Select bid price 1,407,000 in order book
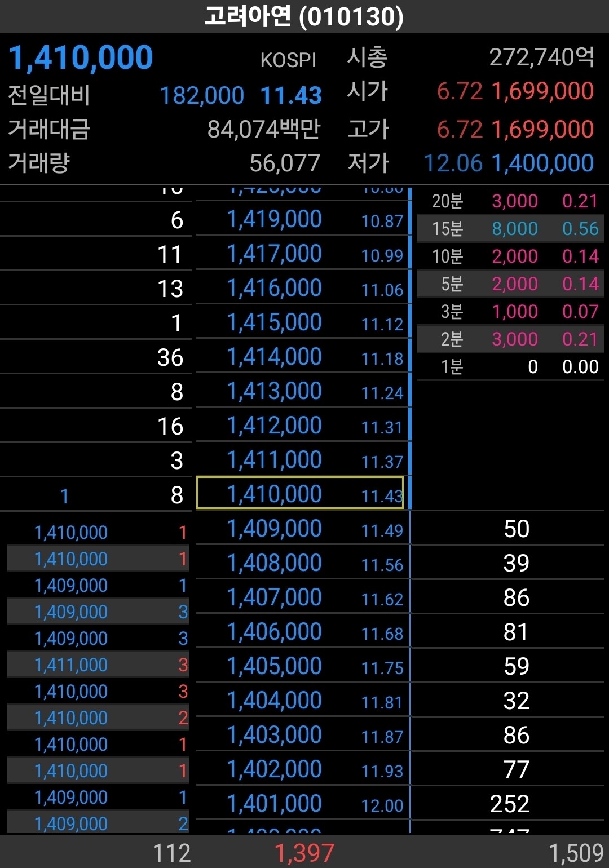The image size is (609, 868). 274,597
